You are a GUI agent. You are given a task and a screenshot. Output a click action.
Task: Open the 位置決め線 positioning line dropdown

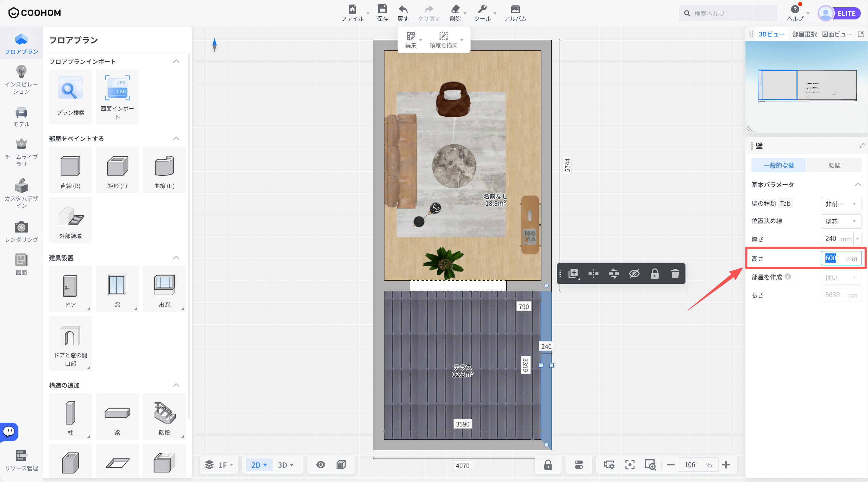click(x=841, y=221)
